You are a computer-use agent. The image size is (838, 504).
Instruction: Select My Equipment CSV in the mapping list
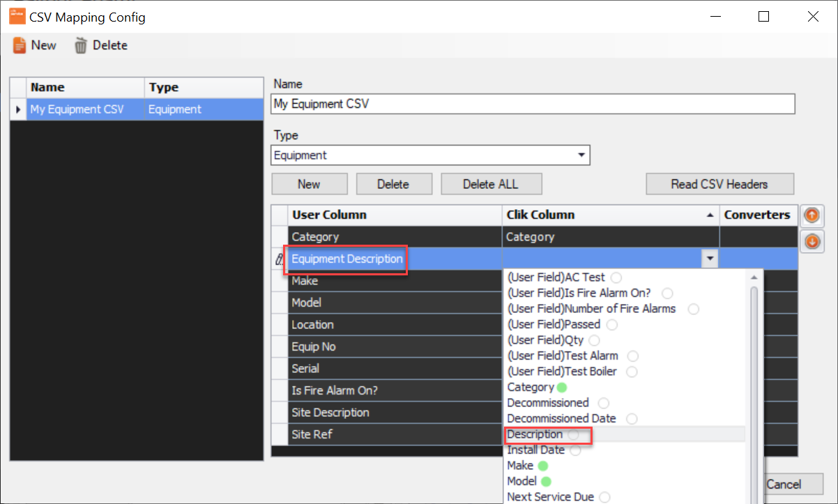pos(85,109)
